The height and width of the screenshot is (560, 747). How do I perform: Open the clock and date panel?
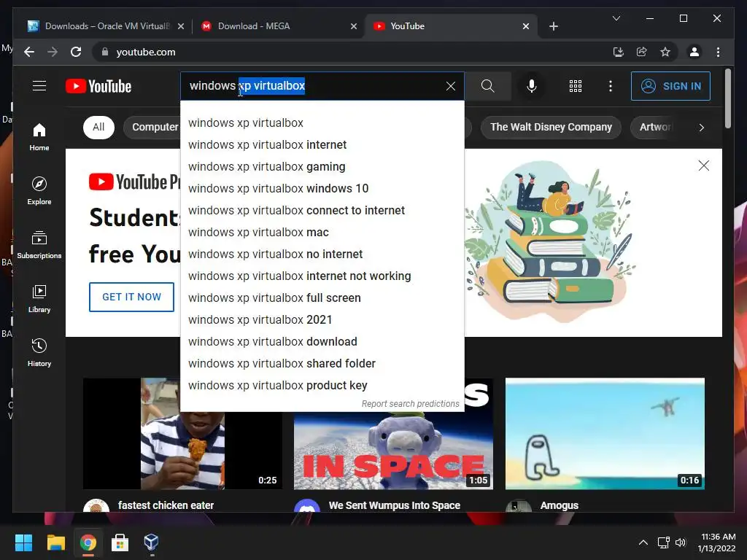click(716, 542)
